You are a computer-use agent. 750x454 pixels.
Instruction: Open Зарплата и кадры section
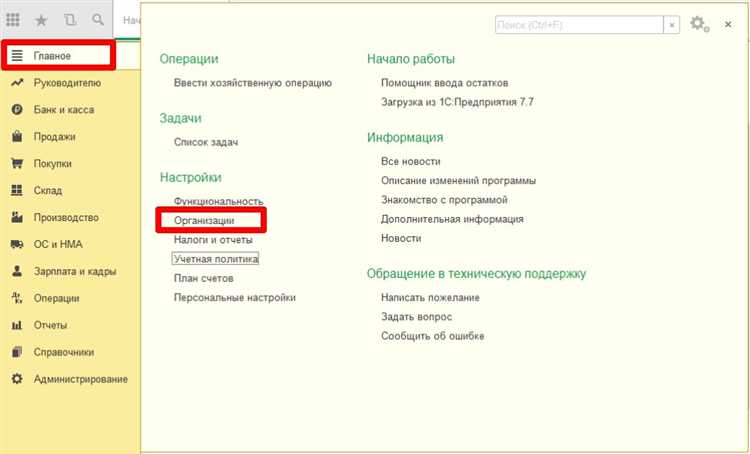[75, 271]
